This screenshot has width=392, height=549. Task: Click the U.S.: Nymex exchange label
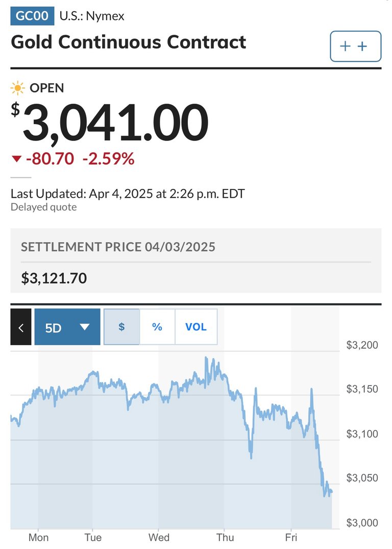(x=92, y=16)
